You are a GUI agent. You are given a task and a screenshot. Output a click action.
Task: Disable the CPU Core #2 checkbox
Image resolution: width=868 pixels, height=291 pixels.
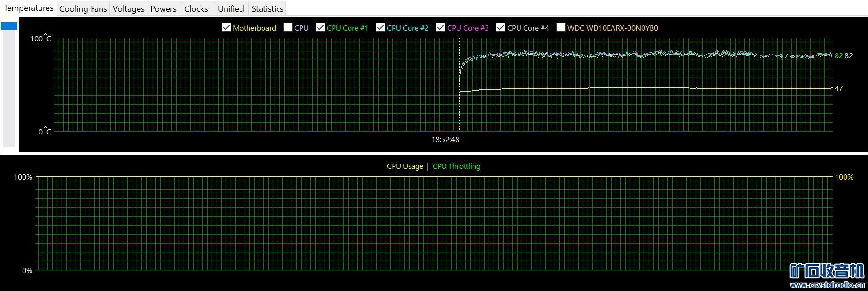(x=380, y=28)
